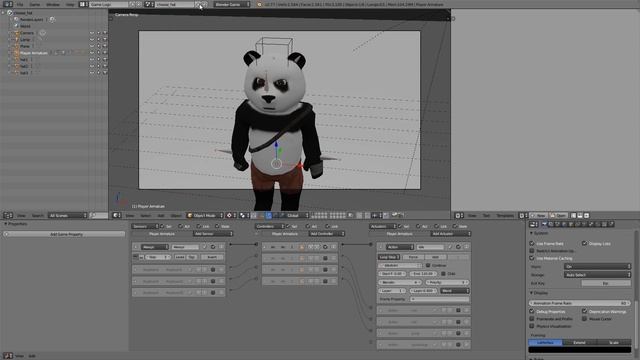Toggle Use Frame Rate checkbox
Screen dimensions: 640x360
[532, 244]
